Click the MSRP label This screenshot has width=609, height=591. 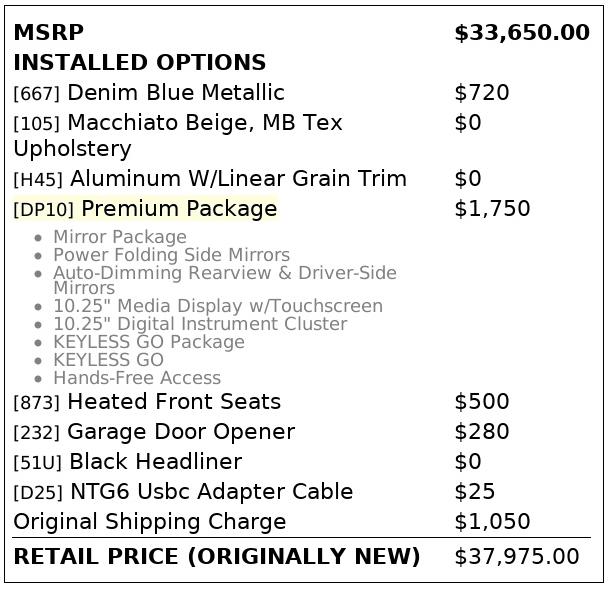pos(48,33)
